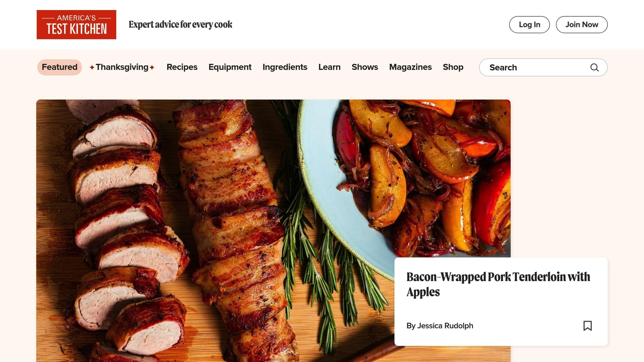Open the Bacon-Wrapped Pork Tenderloin with Apples title
Viewport: 644px width, 362px height.
tap(498, 284)
